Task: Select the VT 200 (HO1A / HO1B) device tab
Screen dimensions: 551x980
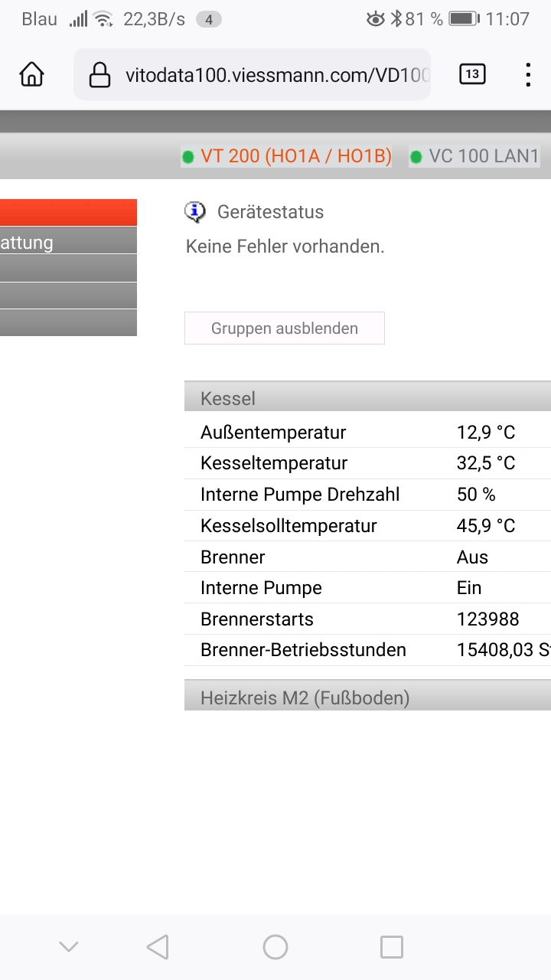Action: (296, 156)
